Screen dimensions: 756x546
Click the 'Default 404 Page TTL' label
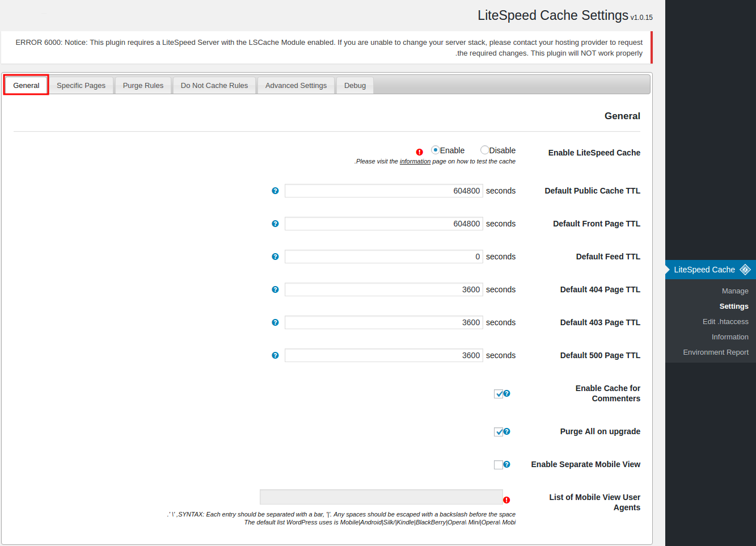[x=600, y=289]
